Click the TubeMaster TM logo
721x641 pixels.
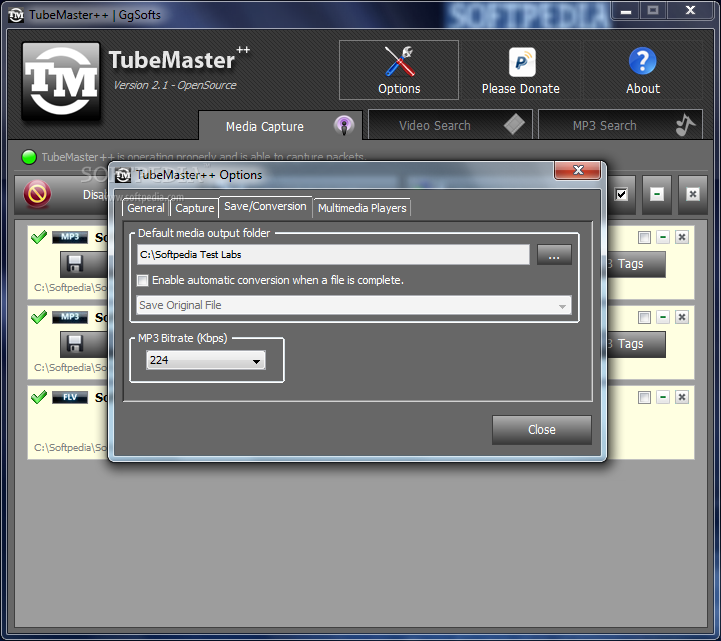pyautogui.click(x=61, y=81)
